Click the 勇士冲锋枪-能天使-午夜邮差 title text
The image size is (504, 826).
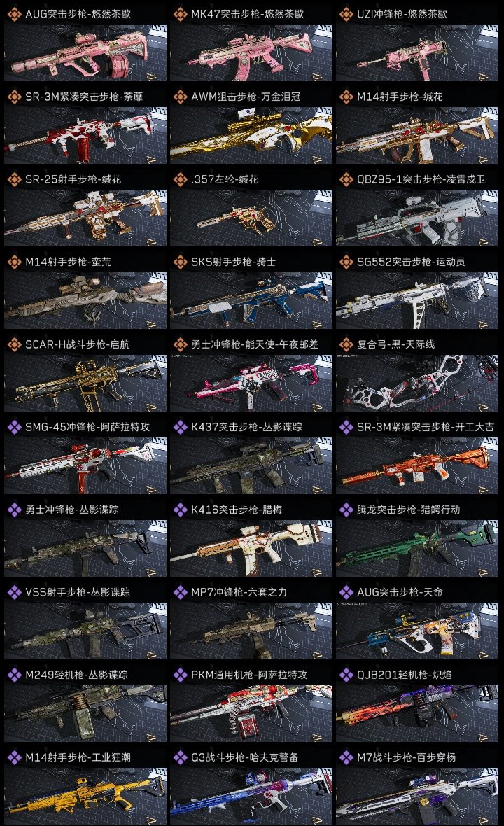click(255, 344)
